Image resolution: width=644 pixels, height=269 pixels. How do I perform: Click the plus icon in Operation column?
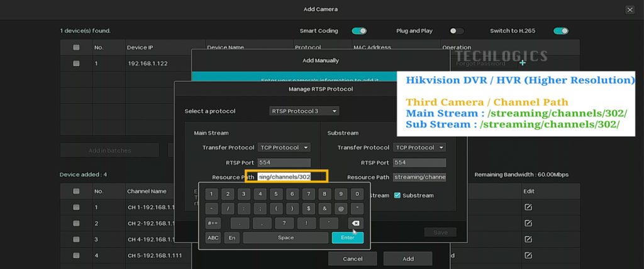tap(523, 63)
